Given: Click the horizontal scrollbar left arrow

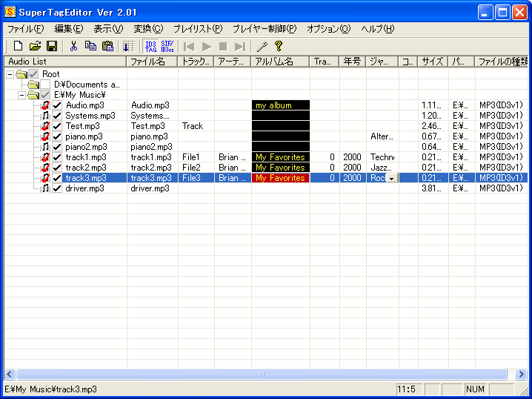Looking at the screenshot, I should pos(10,374).
